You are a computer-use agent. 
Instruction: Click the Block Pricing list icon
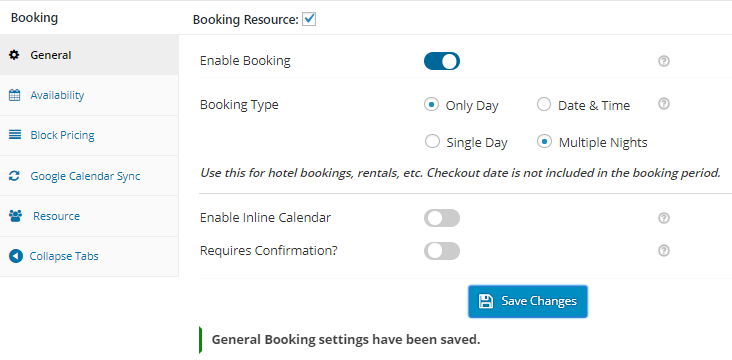[x=14, y=135]
